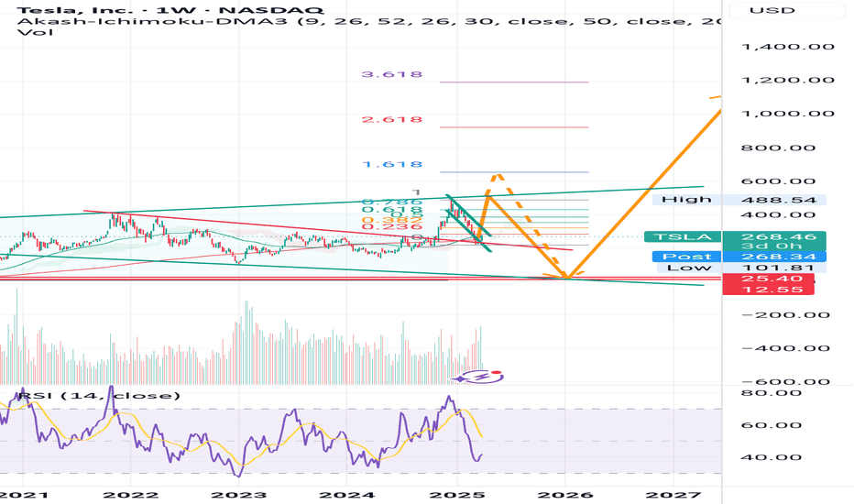Click the Akash-Ichimoku-DMA3 indicator legend
The image size is (854, 504).
coord(368,21)
